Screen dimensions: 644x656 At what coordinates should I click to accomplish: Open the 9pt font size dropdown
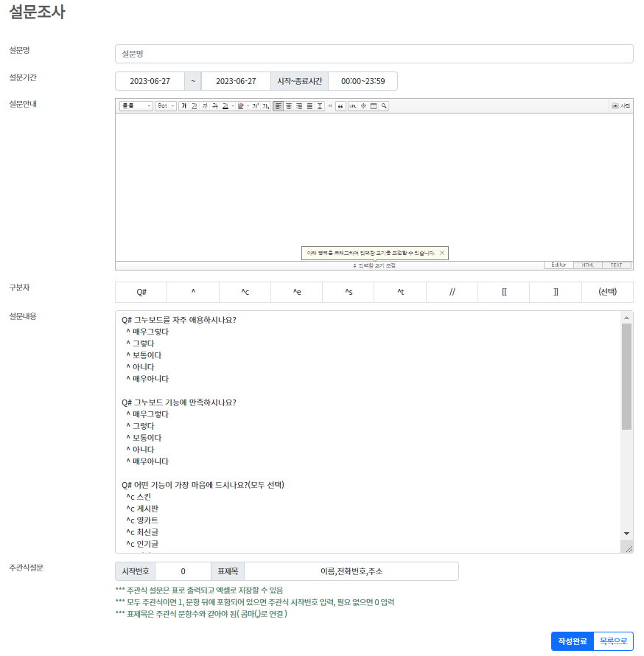pos(166,106)
